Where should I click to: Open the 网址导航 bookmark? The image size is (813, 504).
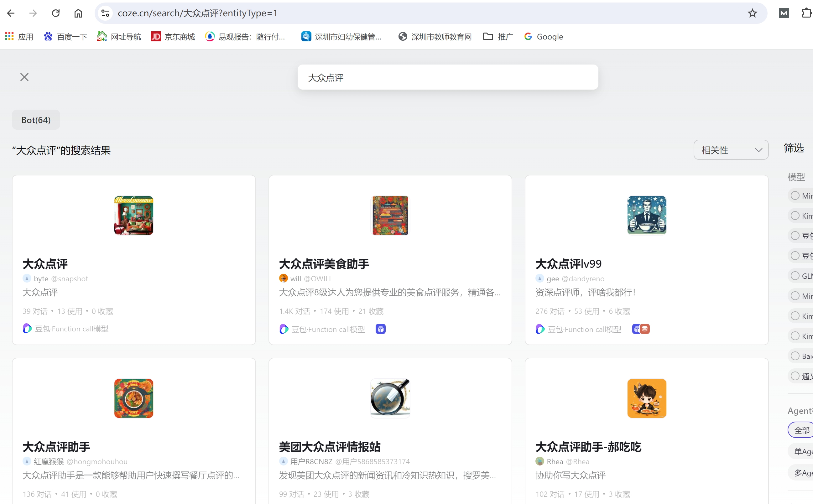coord(119,37)
